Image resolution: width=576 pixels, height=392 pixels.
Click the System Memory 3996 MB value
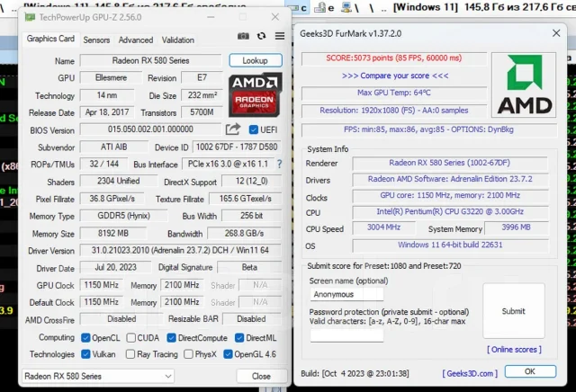(x=516, y=227)
